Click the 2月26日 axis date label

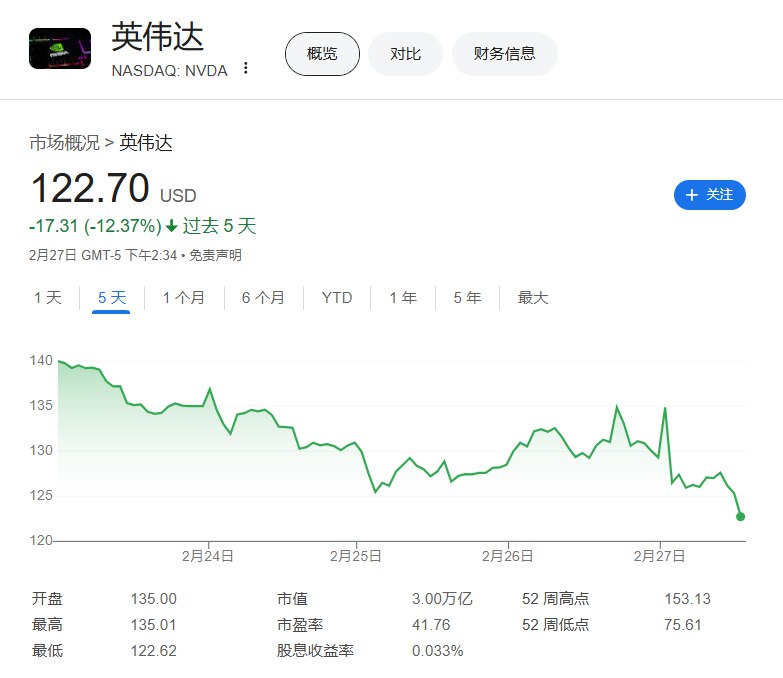[507, 556]
